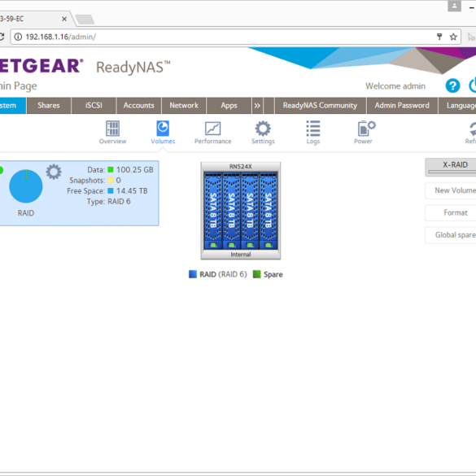This screenshot has height=476, width=476.
Task: Click the Chrome user profile icon
Action: tap(454, 6)
